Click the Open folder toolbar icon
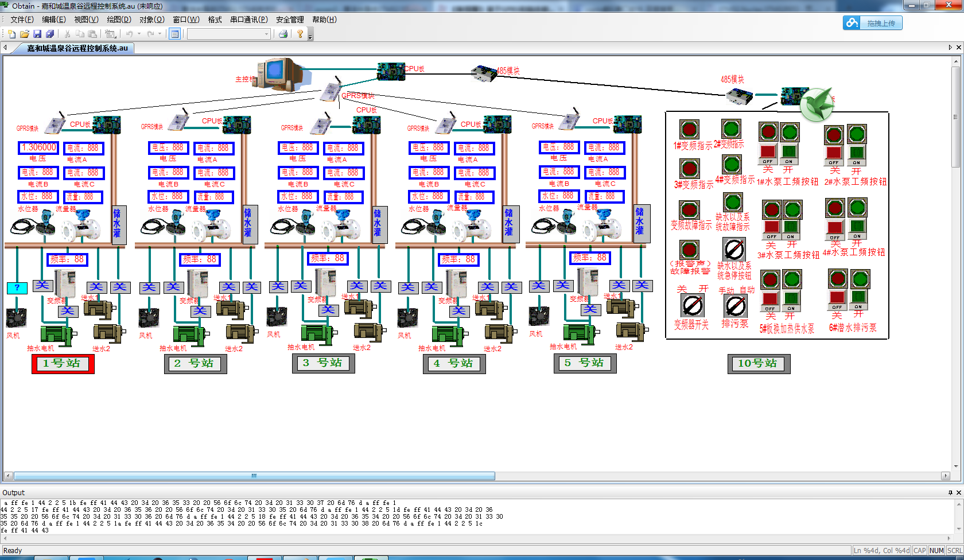The image size is (964, 560). coord(25,34)
